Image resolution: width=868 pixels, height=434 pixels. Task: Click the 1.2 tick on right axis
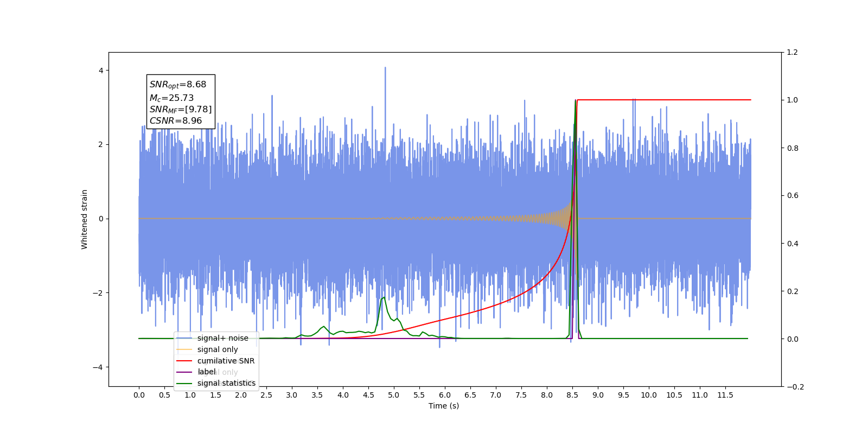pyautogui.click(x=793, y=53)
